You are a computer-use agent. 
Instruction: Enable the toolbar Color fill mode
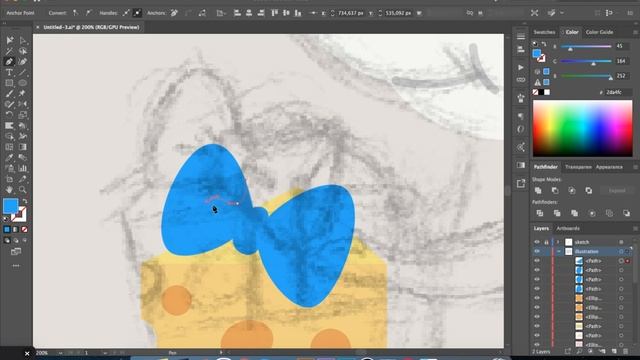[7, 229]
